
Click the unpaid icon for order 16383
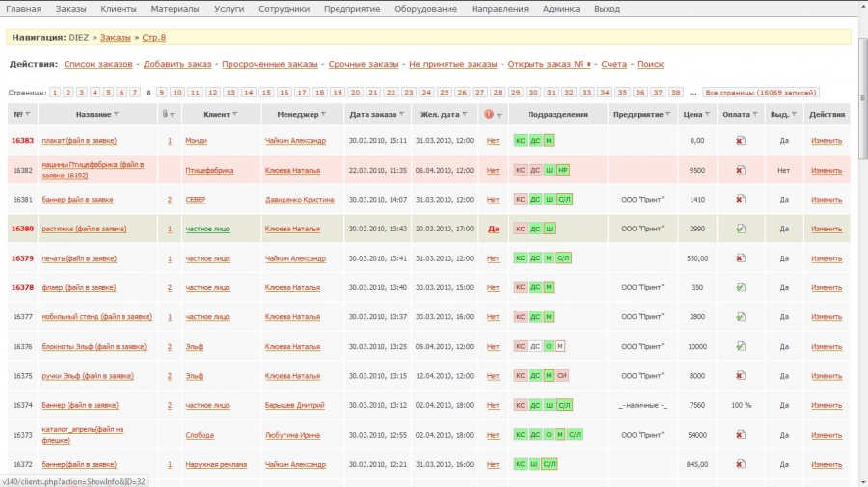pos(740,141)
